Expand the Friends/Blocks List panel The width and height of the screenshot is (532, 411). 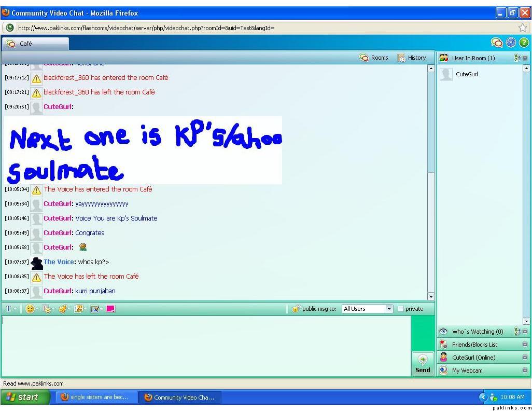coord(525,345)
